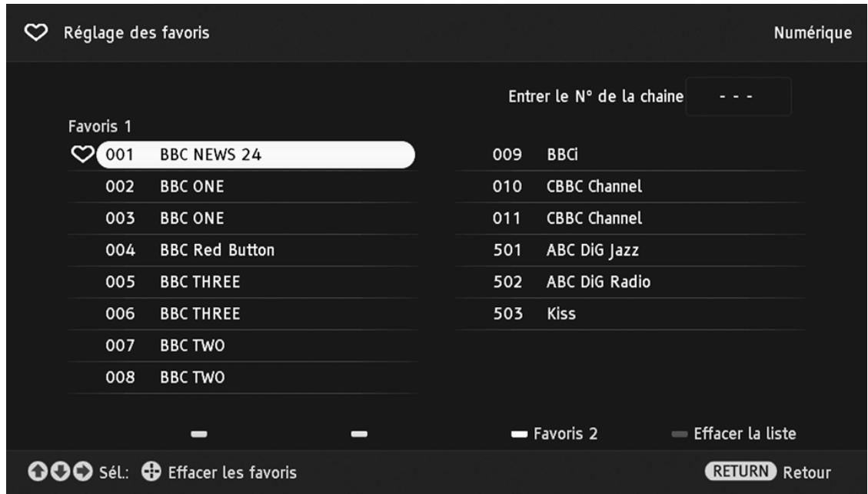The height and width of the screenshot is (494, 868).
Task: Click the Effacer les favoris hint text
Action: click(232, 472)
